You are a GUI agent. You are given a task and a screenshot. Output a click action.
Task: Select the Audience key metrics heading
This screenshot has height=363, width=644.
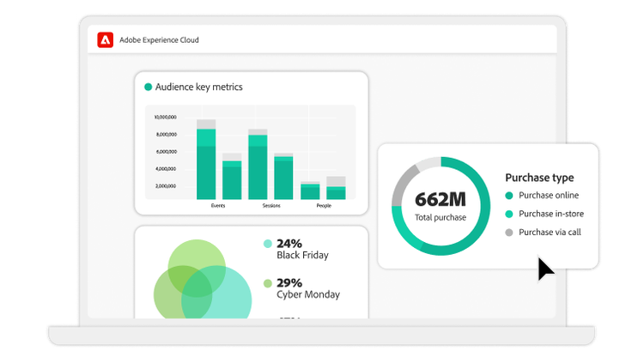pyautogui.click(x=198, y=87)
